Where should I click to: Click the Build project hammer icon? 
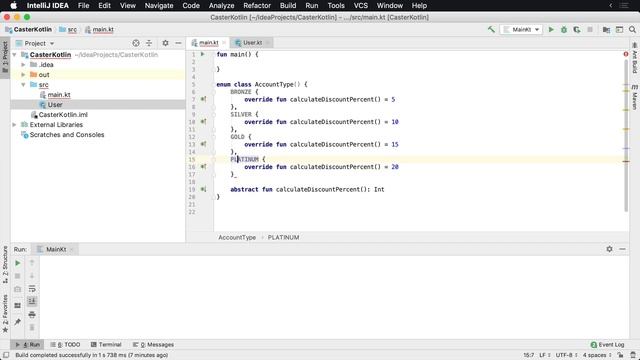(491, 29)
